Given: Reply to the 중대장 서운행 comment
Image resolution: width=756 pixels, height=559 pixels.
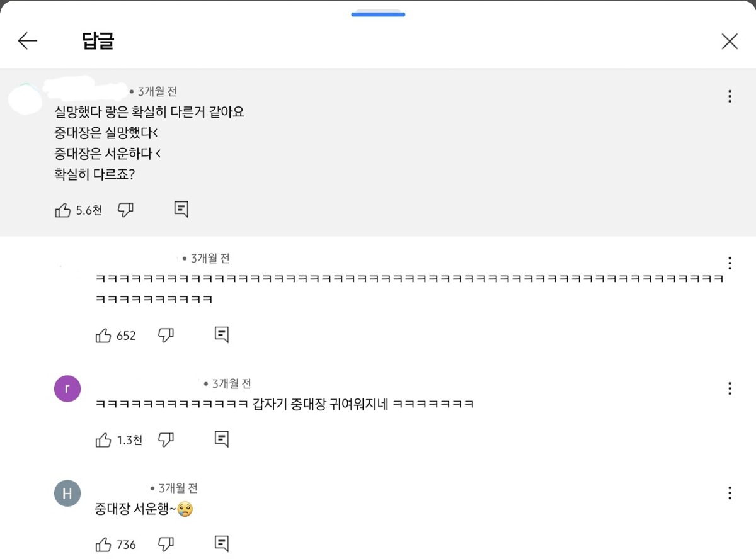Looking at the screenshot, I should click(x=221, y=543).
